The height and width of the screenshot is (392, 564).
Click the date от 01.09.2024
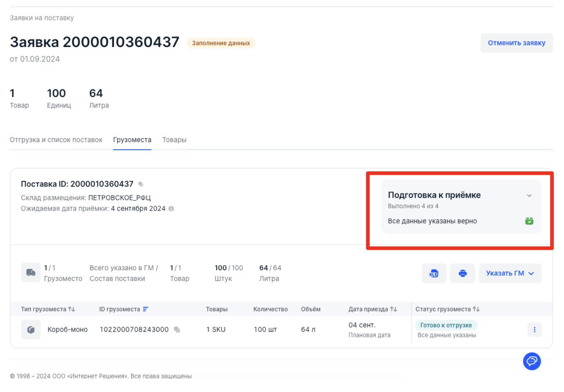click(x=35, y=59)
